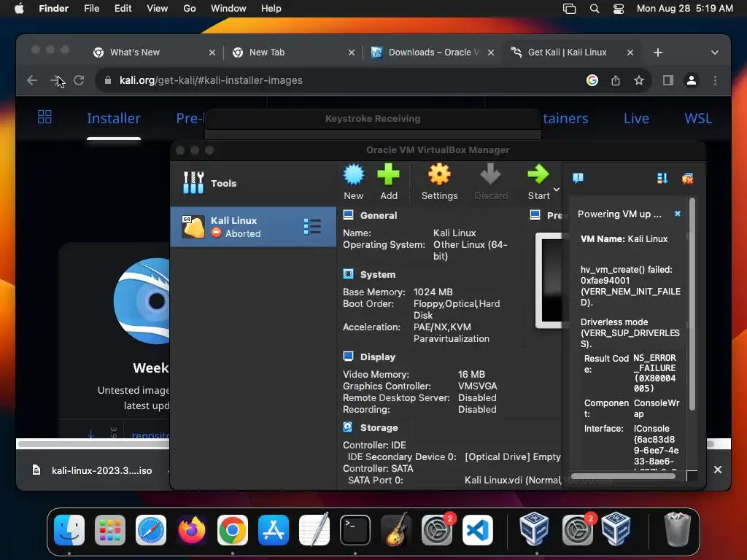The image size is (747, 560).
Task: Select Tools in VirtualBox sidebar
Action: pos(252,183)
